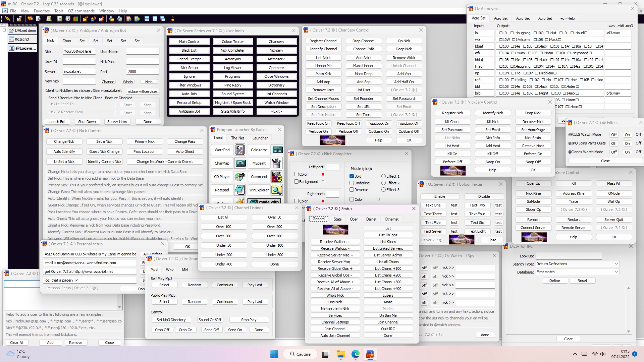Screen dimensions: 644x362
Task: Click the About mIRC toolbar icon
Action: (173, 19)
